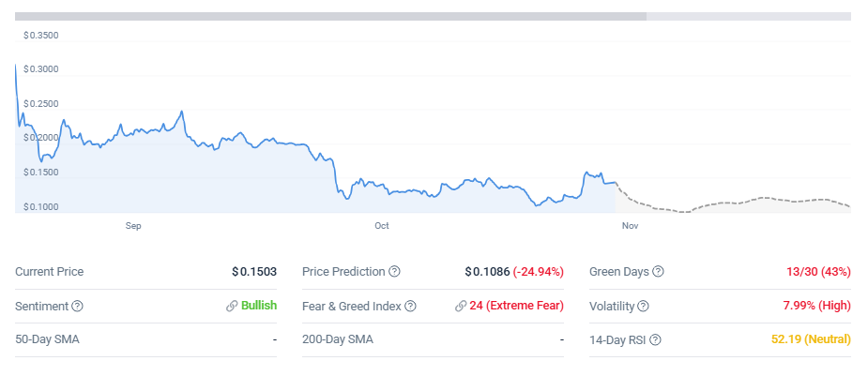Click the Price Prediction label
The image size is (868, 376).
343,272
